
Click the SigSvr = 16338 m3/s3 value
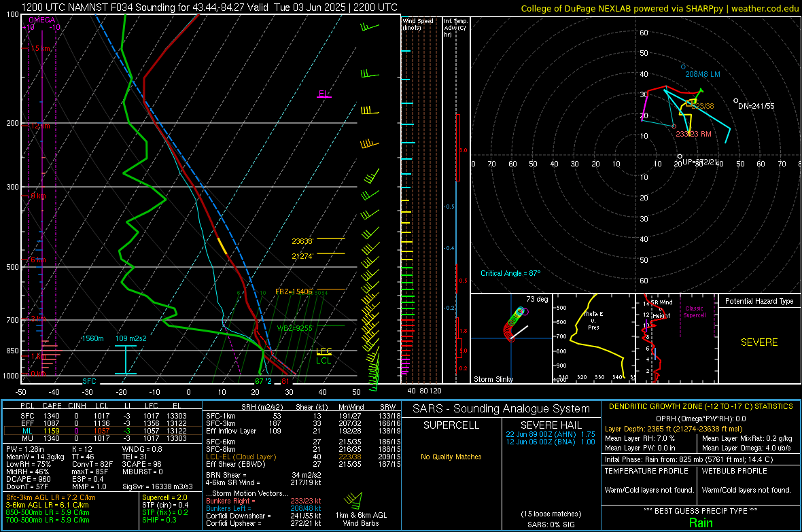(x=158, y=487)
